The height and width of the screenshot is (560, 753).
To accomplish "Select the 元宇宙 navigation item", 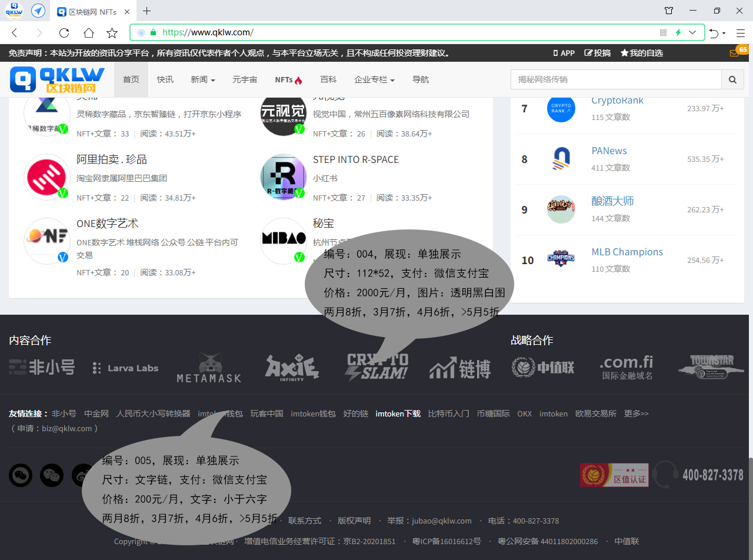I will 245,79.
